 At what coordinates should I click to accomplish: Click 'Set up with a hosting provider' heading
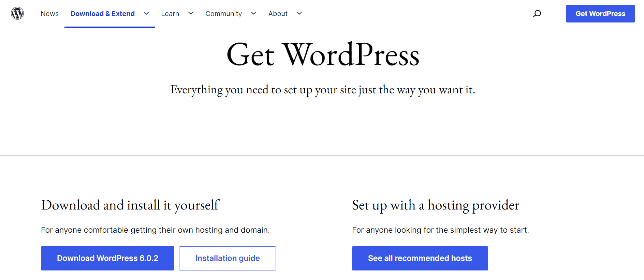pyautogui.click(x=436, y=205)
